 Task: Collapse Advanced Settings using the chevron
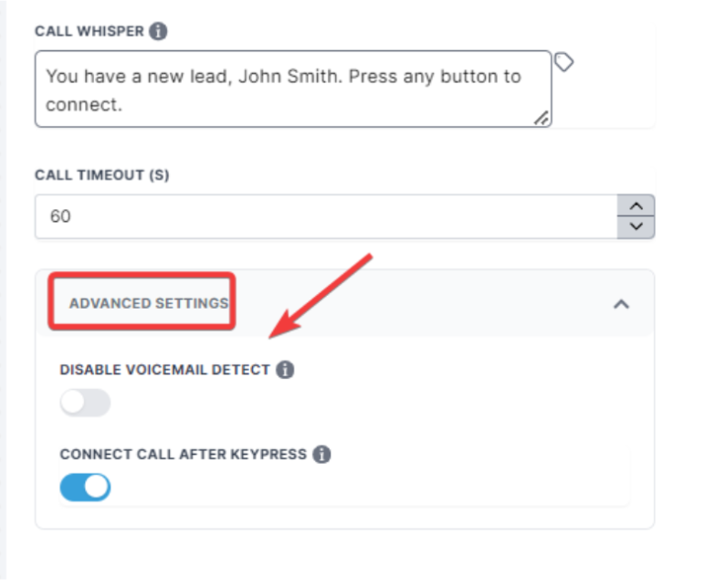click(621, 304)
